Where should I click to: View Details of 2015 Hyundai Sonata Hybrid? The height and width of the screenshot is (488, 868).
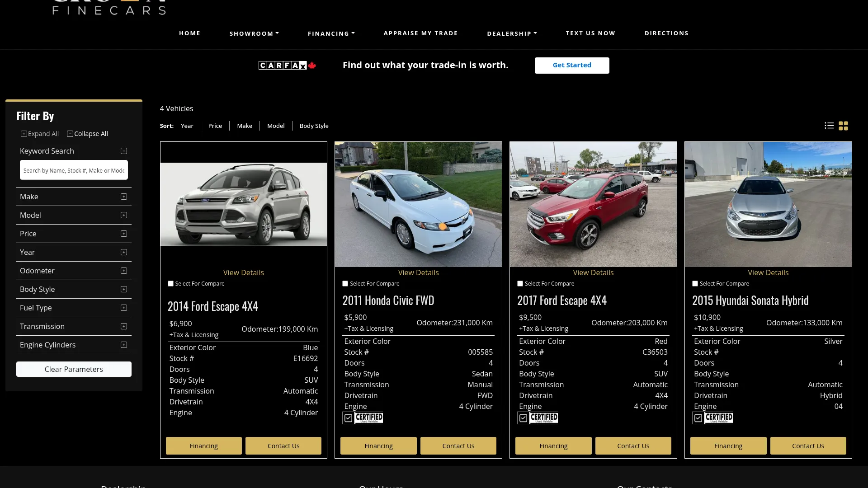coord(768,273)
